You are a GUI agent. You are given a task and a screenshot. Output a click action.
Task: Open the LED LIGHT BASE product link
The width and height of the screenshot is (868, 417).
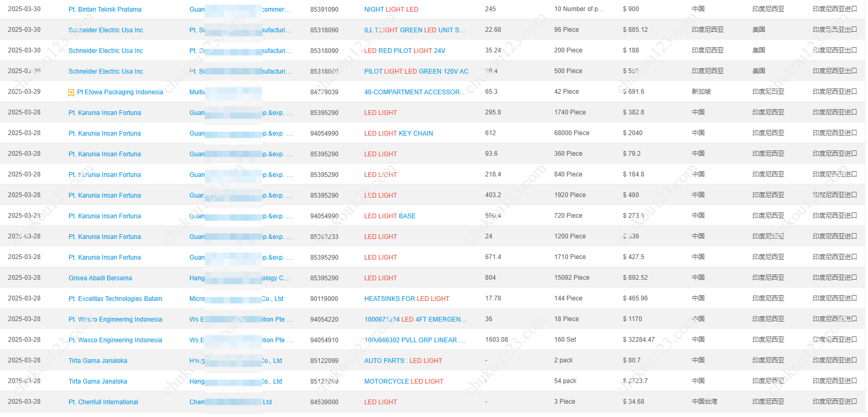pyautogui.click(x=390, y=216)
